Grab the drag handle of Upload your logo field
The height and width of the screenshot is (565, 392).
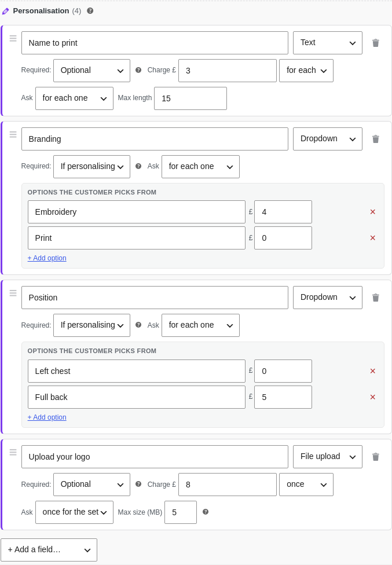(13, 452)
